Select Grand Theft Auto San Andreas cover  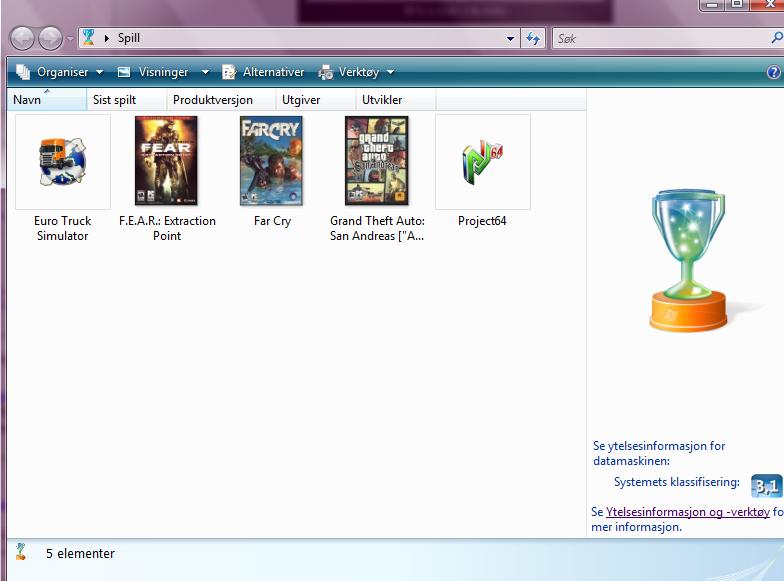pos(376,160)
